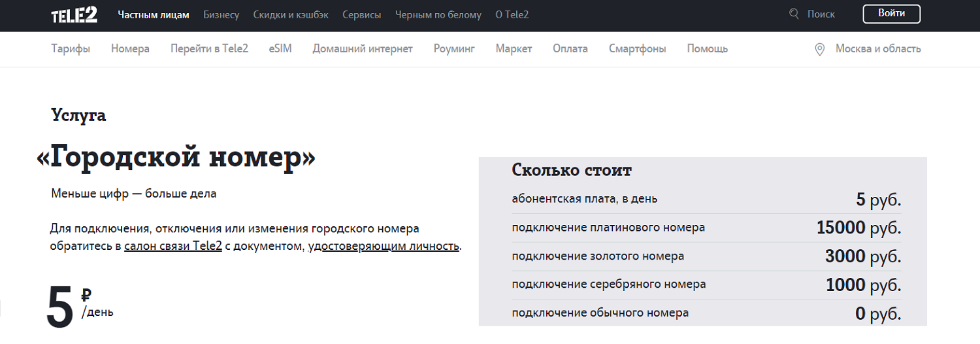Click the Сколько стоит heading
Image resolution: width=980 pixels, height=344 pixels.
tap(572, 171)
